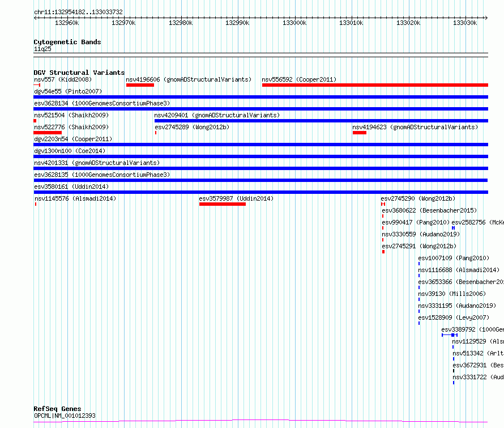Select the red nsv522776 Shaikh2009 bar
Image resolution: width=504 pixels, height=428 pixels.
point(48,133)
